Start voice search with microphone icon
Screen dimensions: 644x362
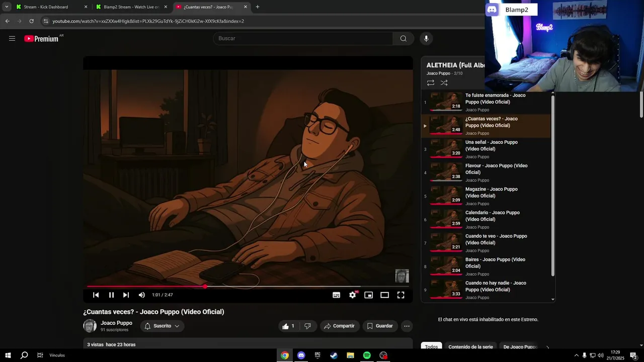[426, 39]
